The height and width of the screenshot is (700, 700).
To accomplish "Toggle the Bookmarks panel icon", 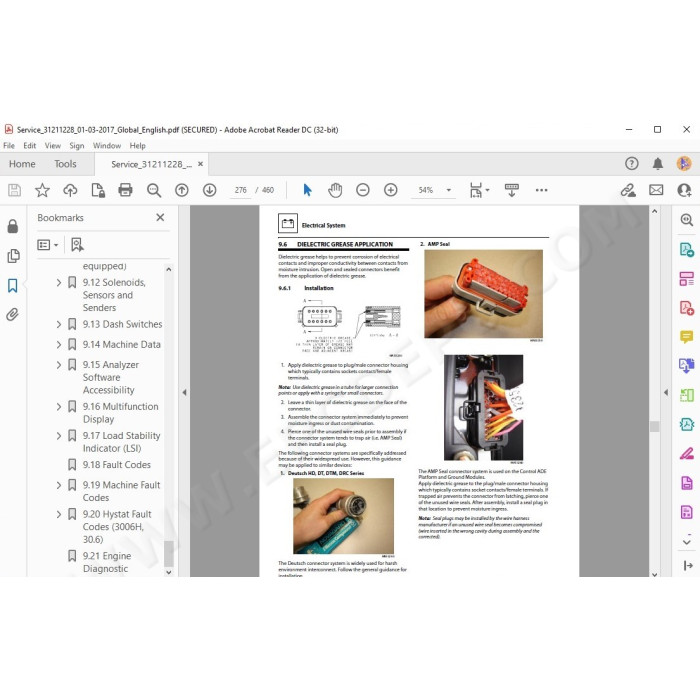I will point(13,286).
